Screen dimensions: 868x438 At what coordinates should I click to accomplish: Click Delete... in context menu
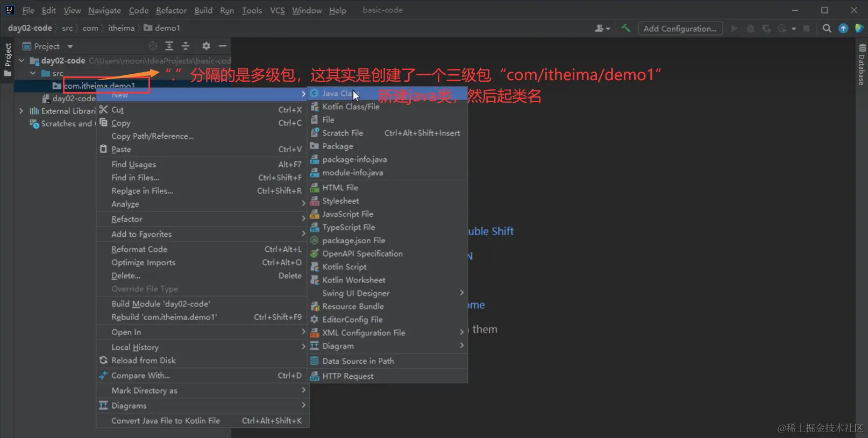(x=203, y=276)
